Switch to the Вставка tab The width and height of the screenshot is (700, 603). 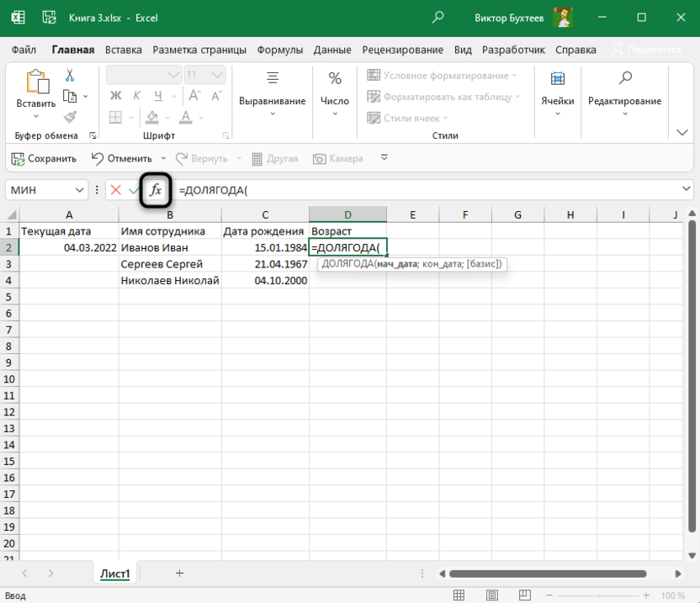(124, 50)
